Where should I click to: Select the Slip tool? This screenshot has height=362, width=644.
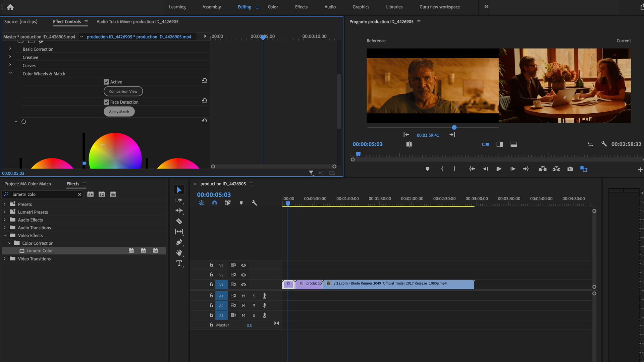click(x=179, y=232)
